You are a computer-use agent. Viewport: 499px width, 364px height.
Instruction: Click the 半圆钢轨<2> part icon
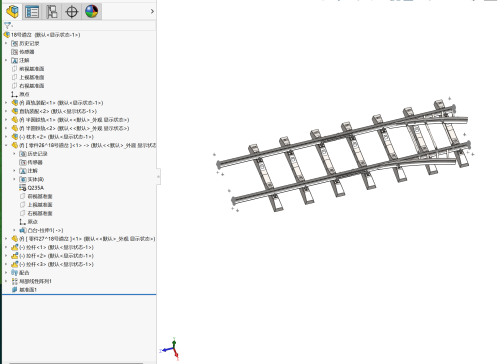pyautogui.click(x=15, y=128)
